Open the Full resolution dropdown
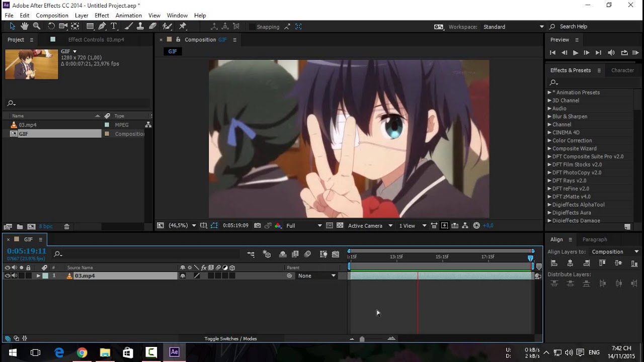The height and width of the screenshot is (362, 644). click(x=304, y=226)
